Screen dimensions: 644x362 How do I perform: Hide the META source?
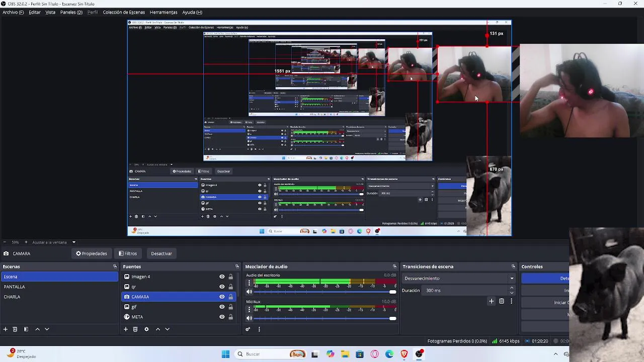[x=222, y=317]
